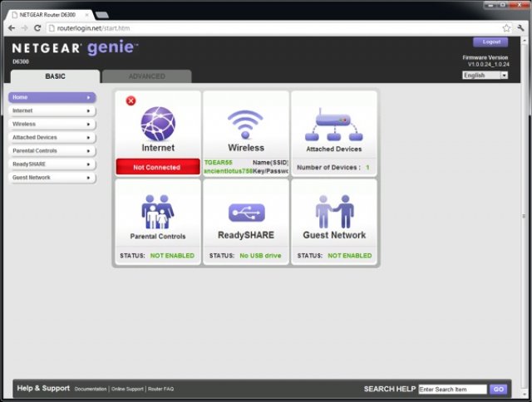The width and height of the screenshot is (532, 402).
Task: Open ReadySHARE in the sidebar
Action: point(52,164)
